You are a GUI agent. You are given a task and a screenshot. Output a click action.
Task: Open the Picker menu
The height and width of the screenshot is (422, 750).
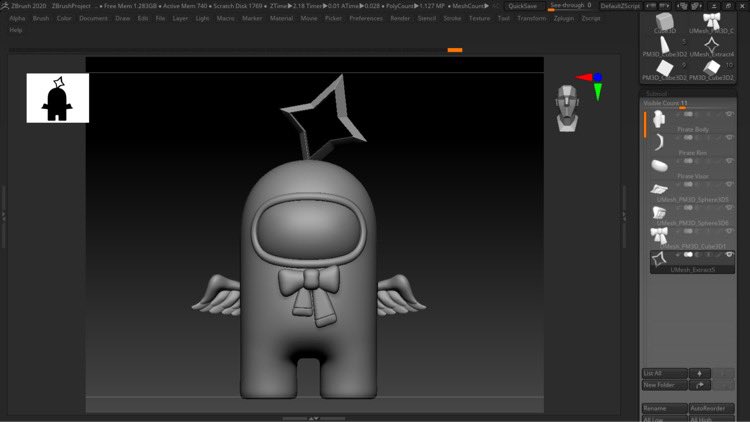333,18
